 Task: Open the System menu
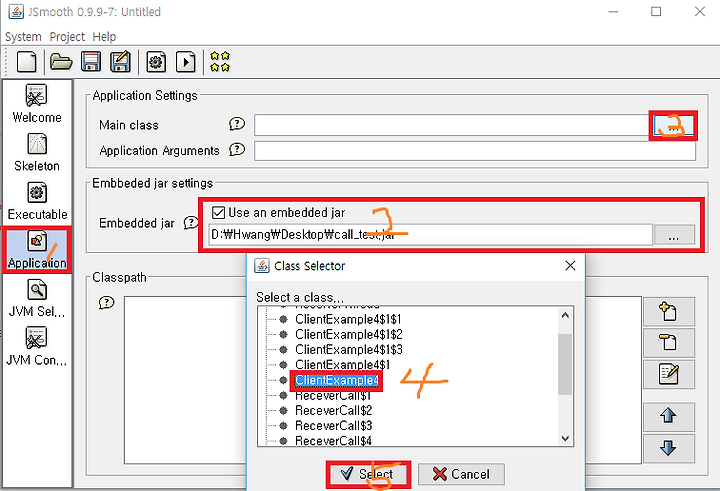(23, 37)
